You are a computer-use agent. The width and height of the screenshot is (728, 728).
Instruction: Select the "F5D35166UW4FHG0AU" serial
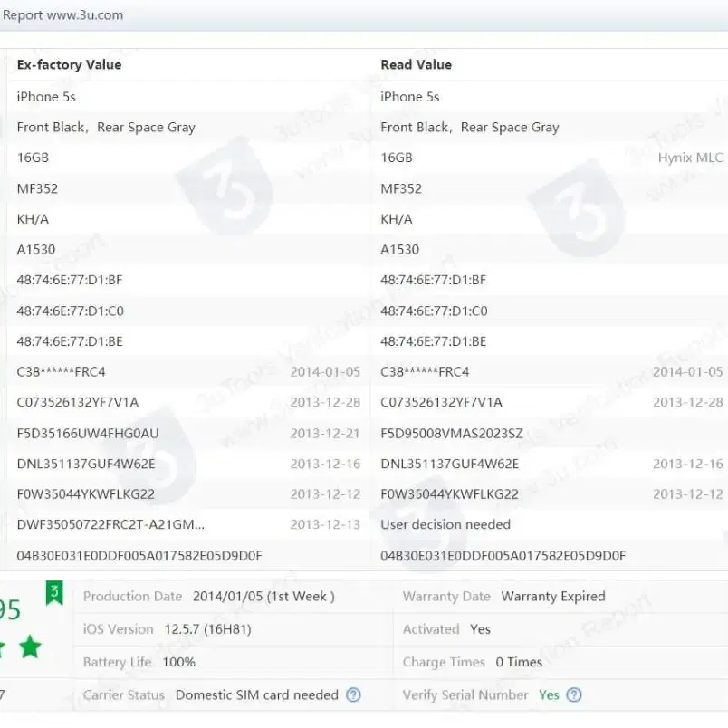pyautogui.click(x=88, y=433)
